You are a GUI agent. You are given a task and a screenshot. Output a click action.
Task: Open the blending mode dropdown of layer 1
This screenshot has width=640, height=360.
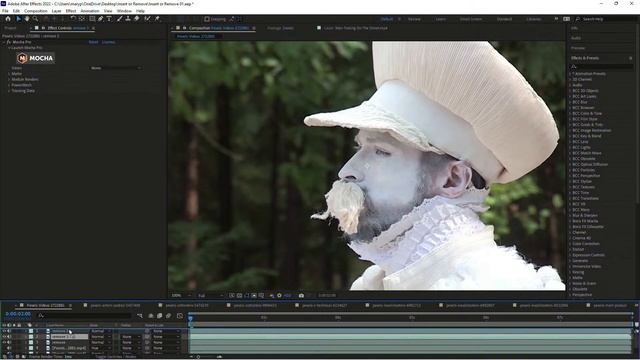tap(101, 331)
